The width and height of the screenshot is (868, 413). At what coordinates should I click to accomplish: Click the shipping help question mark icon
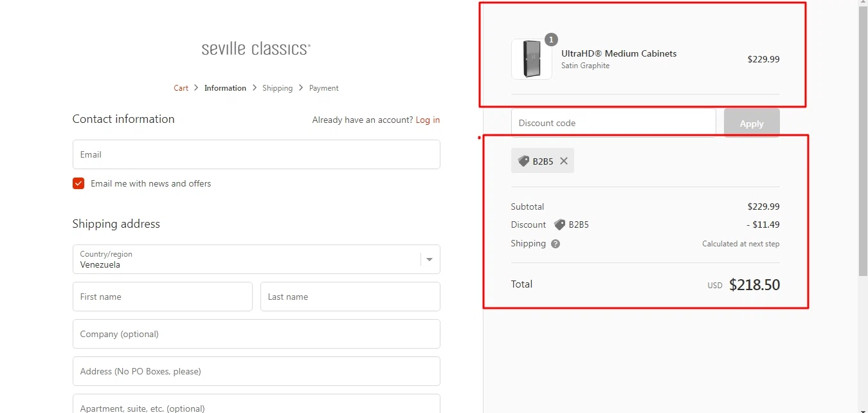coord(556,244)
